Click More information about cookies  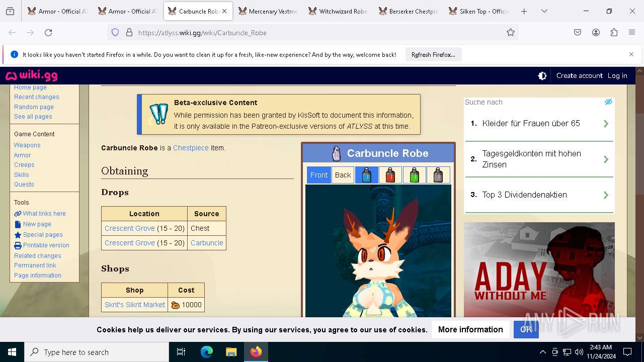click(470, 329)
